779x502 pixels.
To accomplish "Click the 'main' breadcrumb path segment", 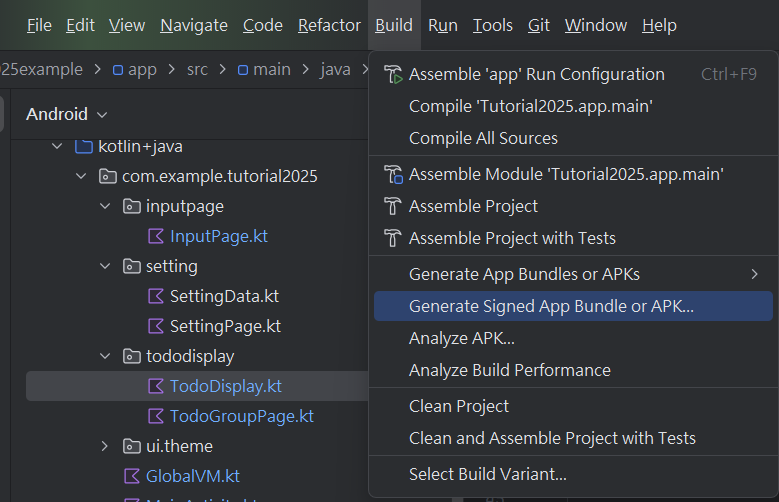I will coord(271,70).
